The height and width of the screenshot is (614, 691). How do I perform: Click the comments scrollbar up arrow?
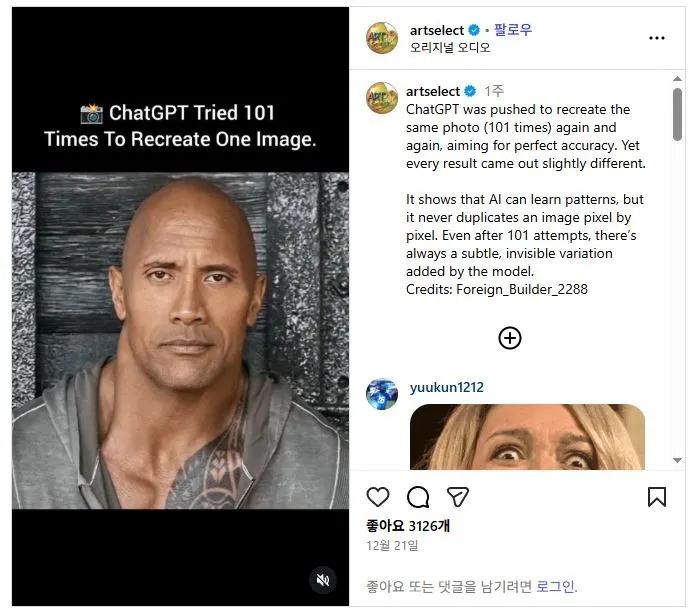point(677,79)
